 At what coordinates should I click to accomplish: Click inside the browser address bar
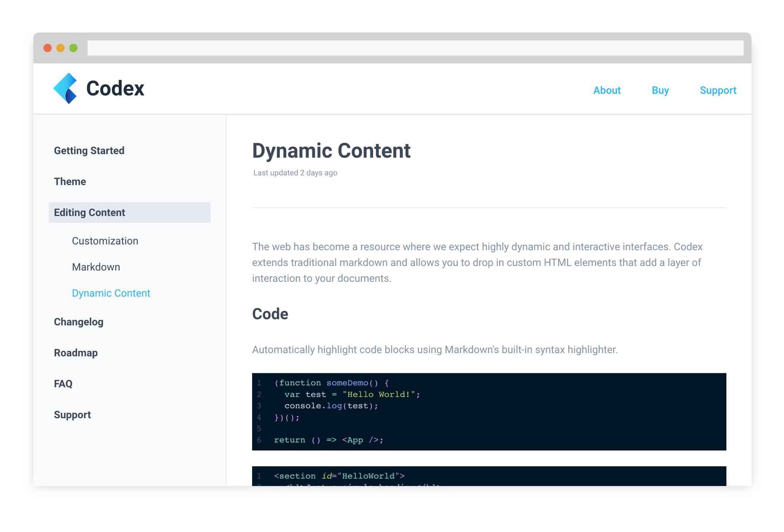click(x=396, y=48)
